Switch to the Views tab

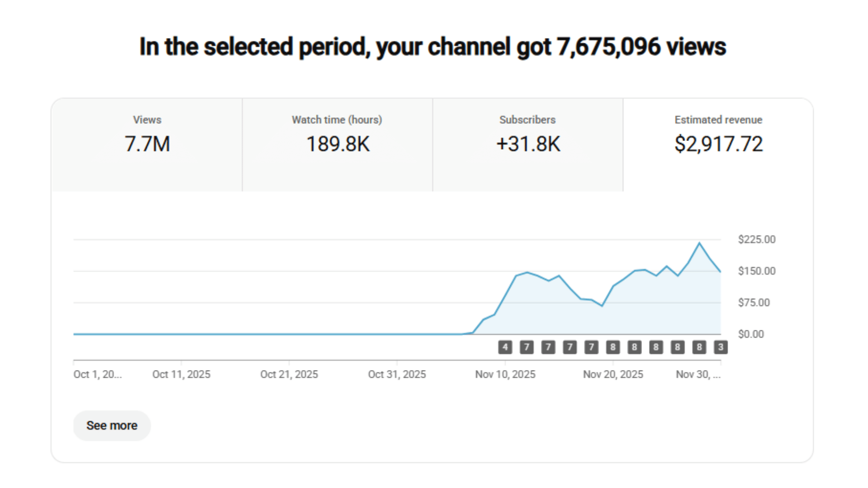147,145
